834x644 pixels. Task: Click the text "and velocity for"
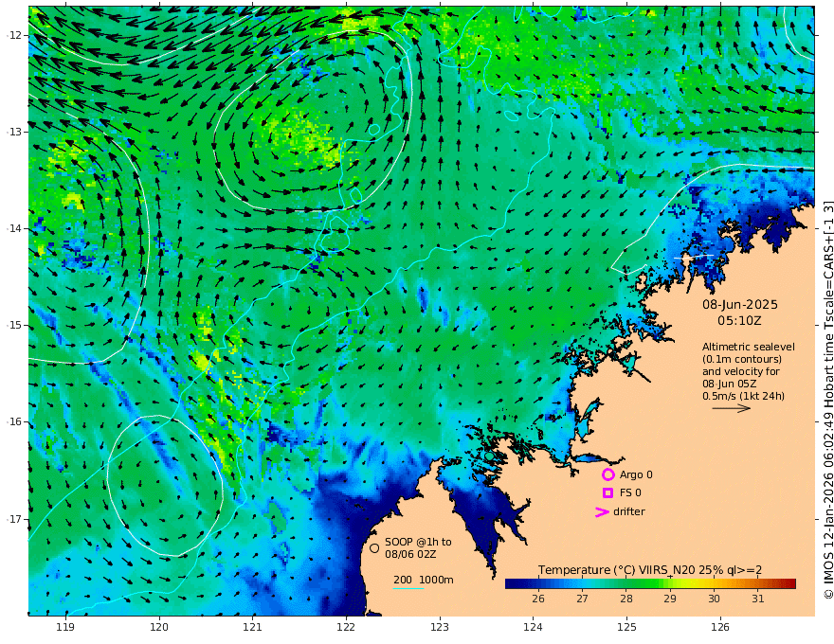tap(741, 371)
